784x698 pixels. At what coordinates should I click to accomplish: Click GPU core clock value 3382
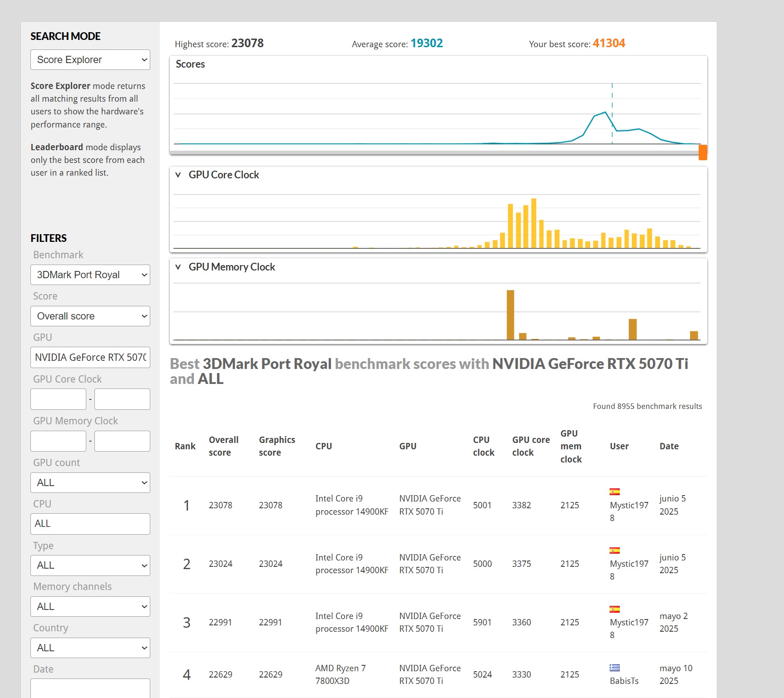coord(522,505)
